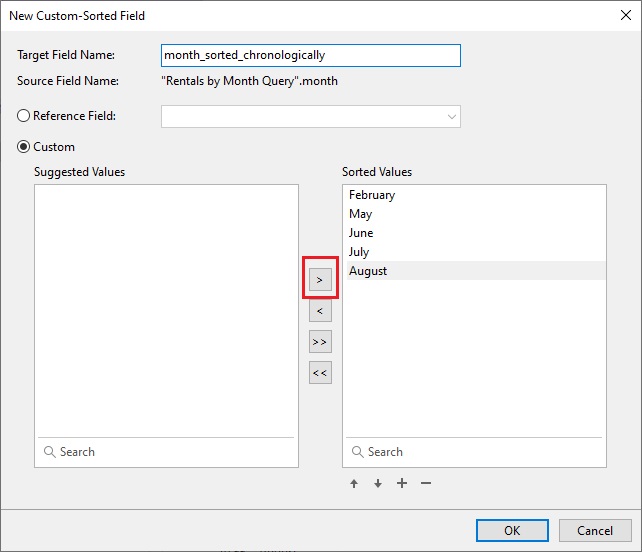Move all values left with << button
This screenshot has height=552, width=642.
[x=320, y=373]
